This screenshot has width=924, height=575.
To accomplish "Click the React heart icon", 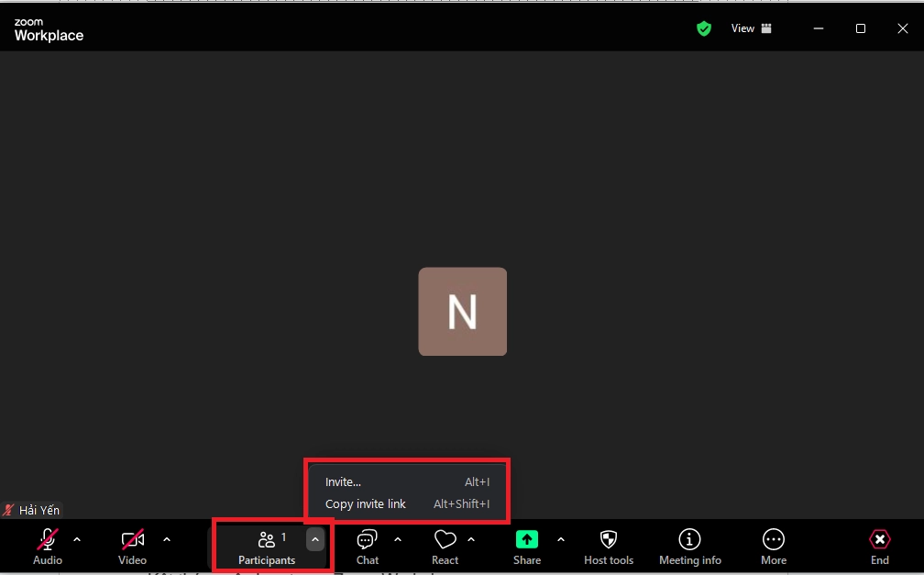I will point(445,540).
